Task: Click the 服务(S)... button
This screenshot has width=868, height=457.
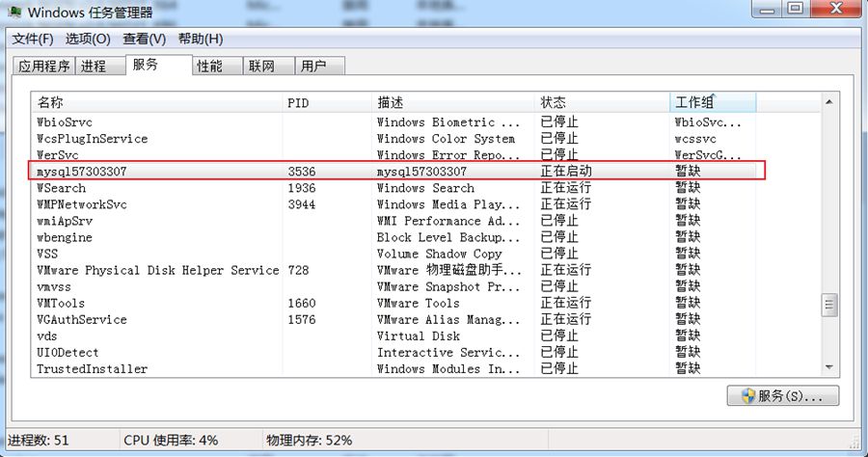Action: (782, 396)
